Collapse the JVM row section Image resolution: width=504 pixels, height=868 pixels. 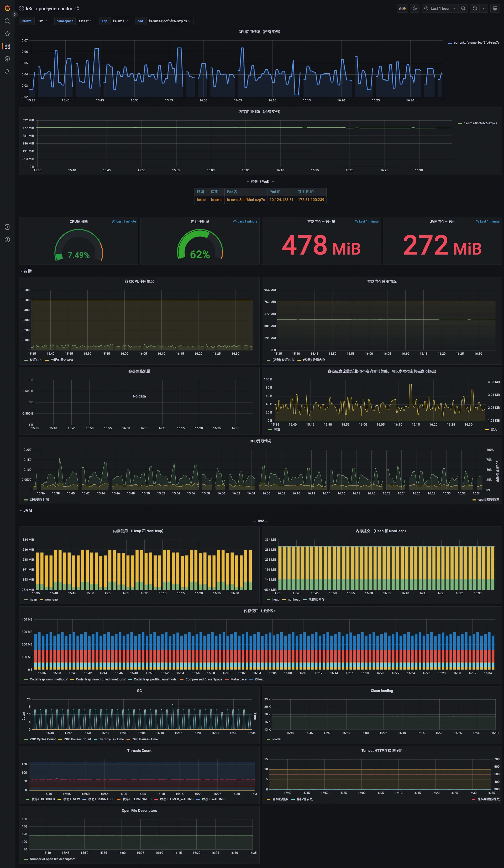point(27,510)
